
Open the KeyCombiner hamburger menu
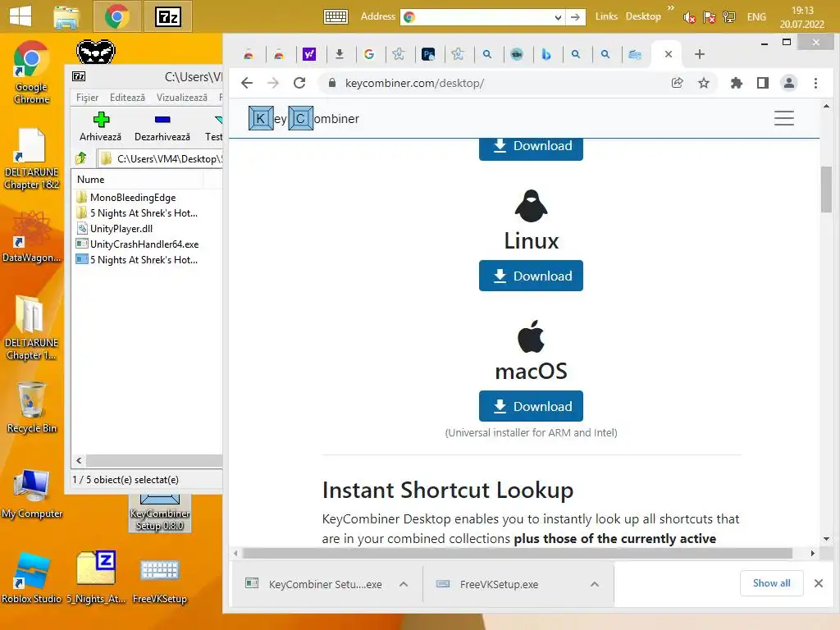coord(783,118)
